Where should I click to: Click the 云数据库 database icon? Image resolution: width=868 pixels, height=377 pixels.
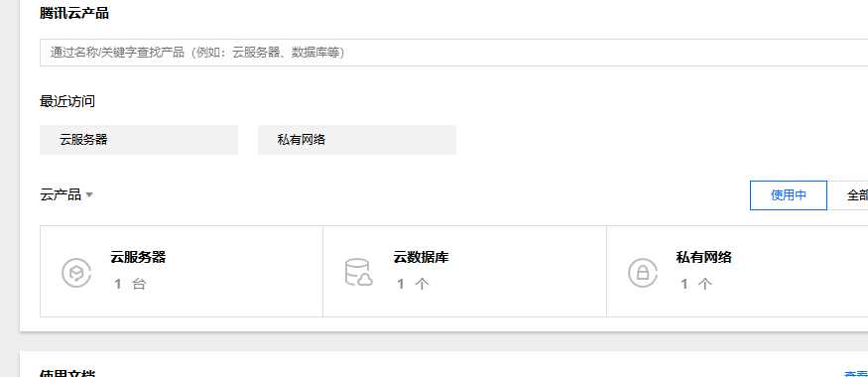358,273
